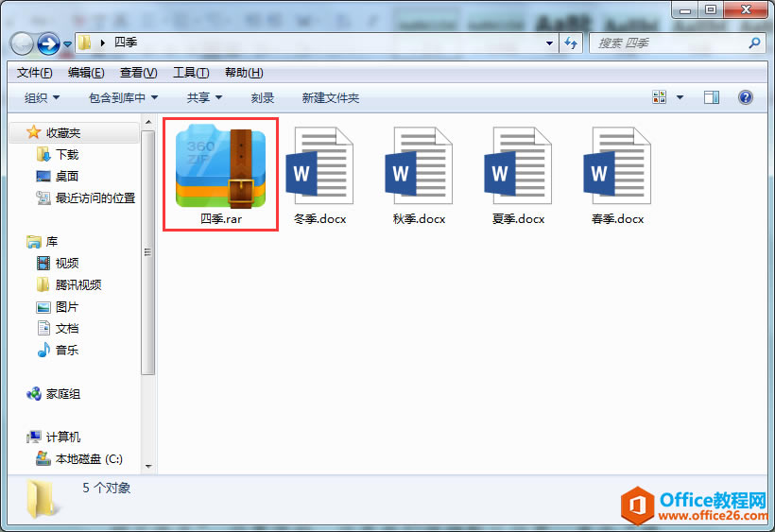Select the 冬季.docx Word document icon
This screenshot has width=775, height=532.
pyautogui.click(x=319, y=165)
